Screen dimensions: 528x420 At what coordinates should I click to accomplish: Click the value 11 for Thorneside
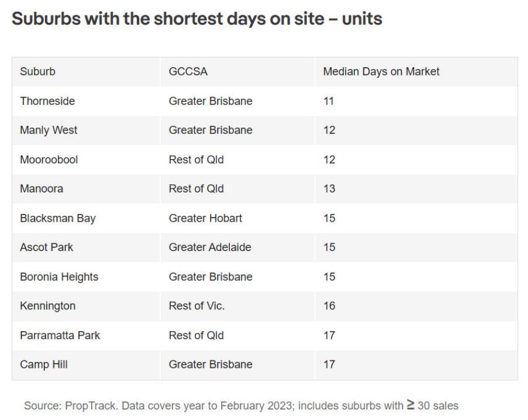(328, 101)
